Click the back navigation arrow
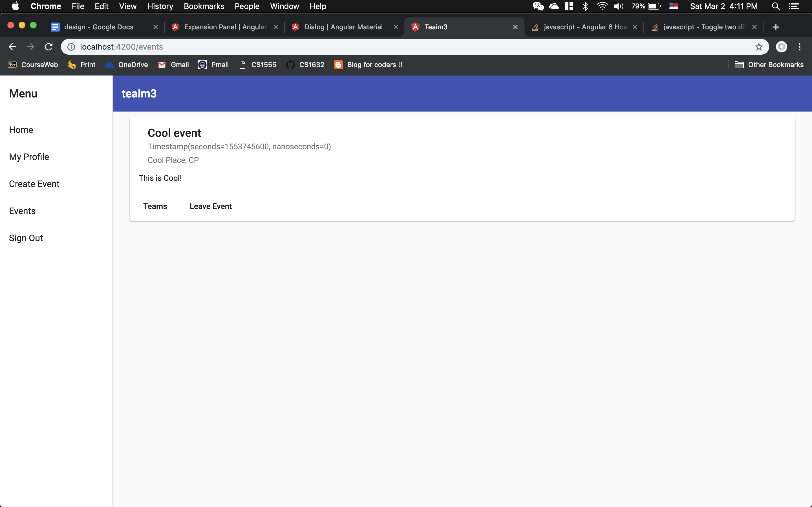 [x=12, y=46]
